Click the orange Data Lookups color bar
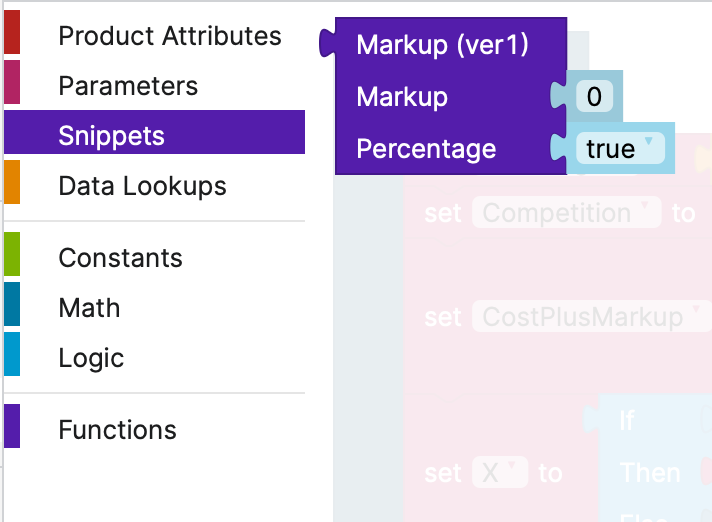This screenshot has height=522, width=712. coord(12,186)
